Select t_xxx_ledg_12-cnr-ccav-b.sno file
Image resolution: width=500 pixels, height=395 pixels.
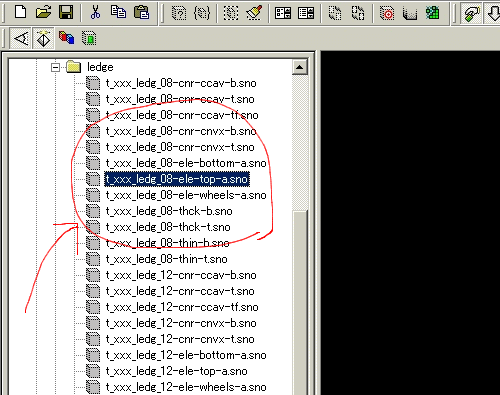[181, 275]
